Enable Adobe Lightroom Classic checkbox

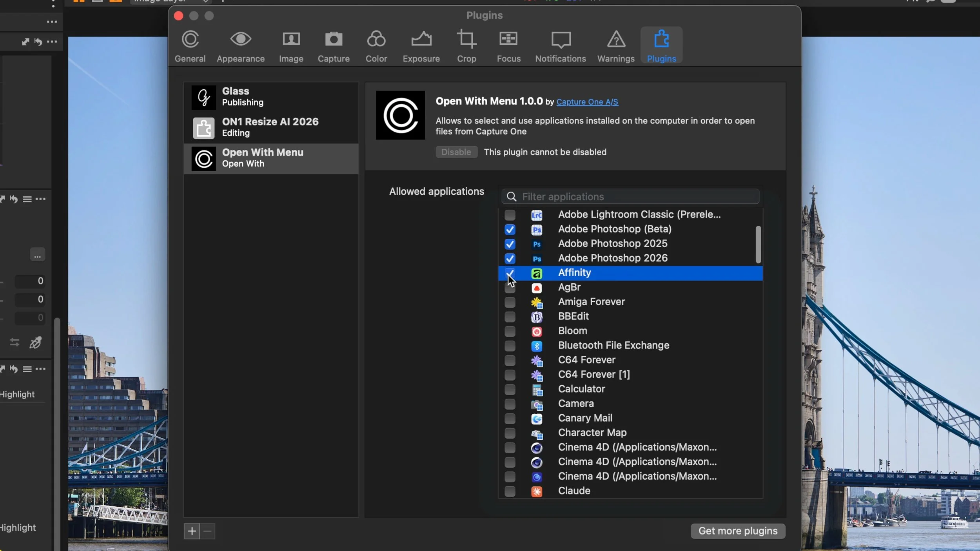[510, 215]
